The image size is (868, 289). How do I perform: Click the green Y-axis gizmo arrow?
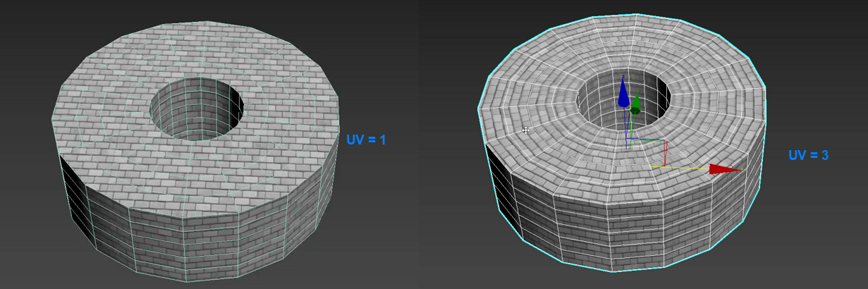[x=636, y=103]
